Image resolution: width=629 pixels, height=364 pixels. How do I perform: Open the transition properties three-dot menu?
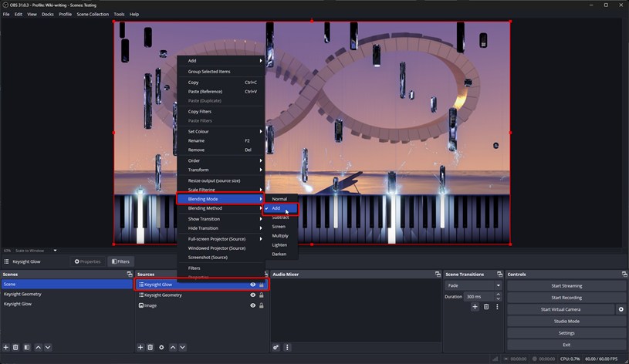tap(497, 307)
